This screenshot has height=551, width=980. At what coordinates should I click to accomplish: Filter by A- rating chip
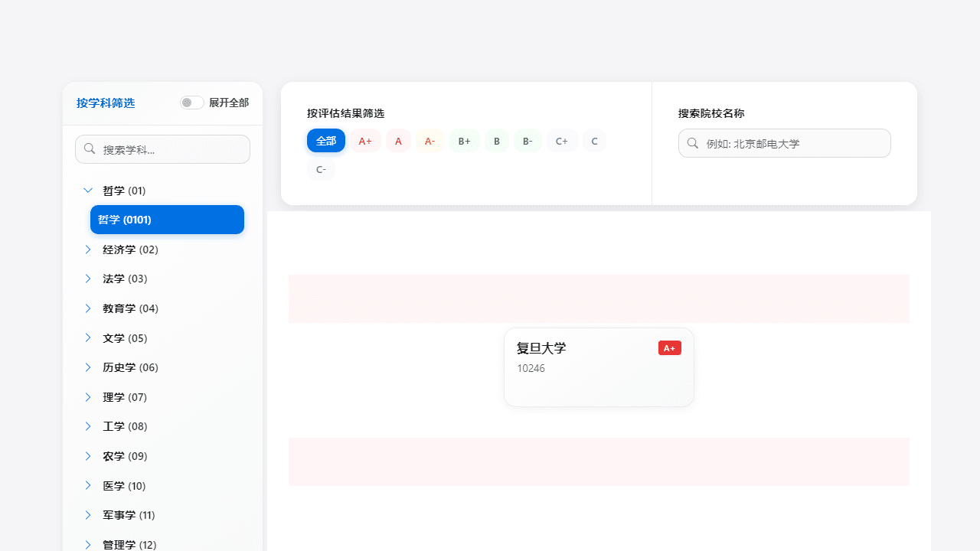click(430, 141)
